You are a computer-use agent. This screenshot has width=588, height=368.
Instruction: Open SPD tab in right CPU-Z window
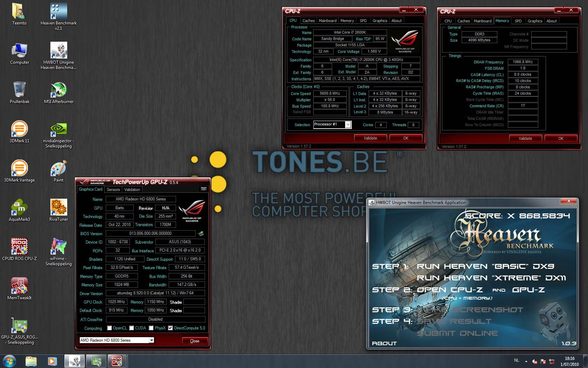tap(518, 21)
